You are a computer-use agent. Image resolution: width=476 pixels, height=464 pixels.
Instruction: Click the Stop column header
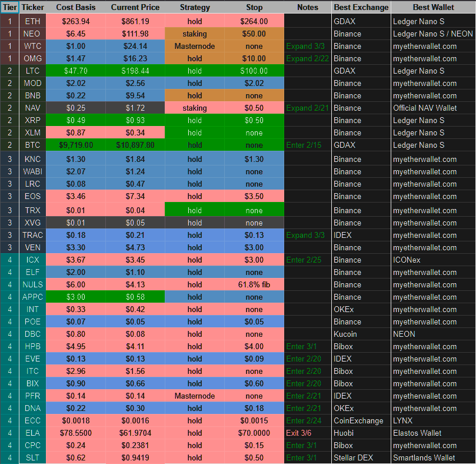click(x=254, y=7)
